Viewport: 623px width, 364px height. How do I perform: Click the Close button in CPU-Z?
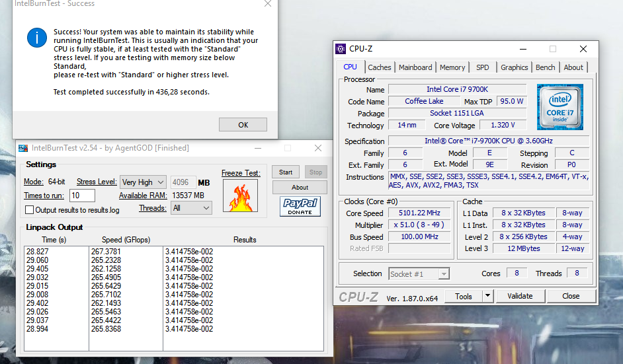pos(571,296)
